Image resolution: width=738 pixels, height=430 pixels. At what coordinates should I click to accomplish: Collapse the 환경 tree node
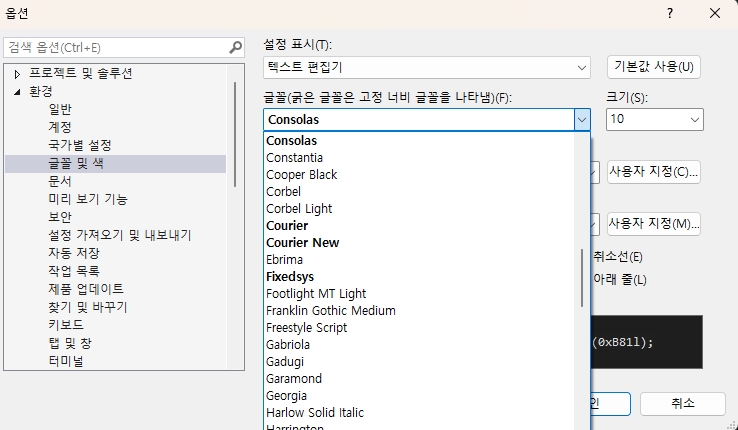coord(17,91)
